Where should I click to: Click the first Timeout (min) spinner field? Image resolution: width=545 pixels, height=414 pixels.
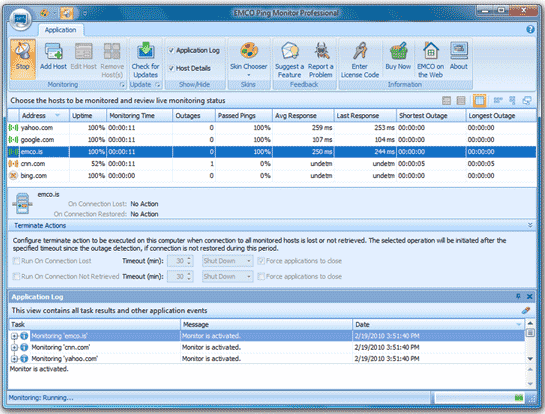click(180, 261)
